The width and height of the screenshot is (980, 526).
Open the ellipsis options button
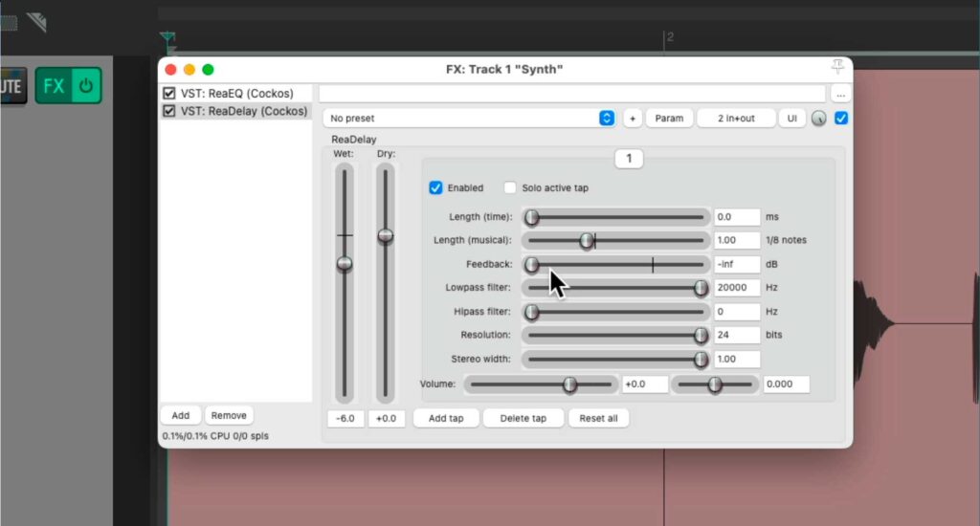click(x=840, y=95)
